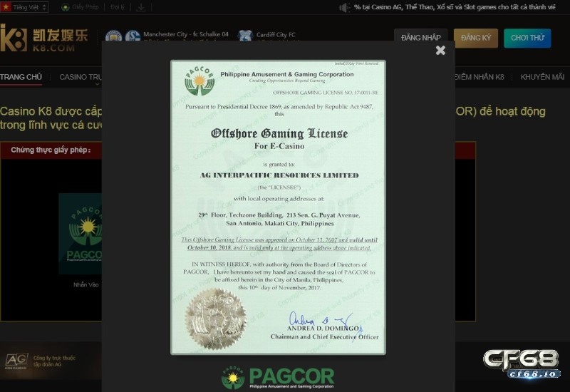
Task: Click the AG Asia Gaming logo
Action: [16, 361]
